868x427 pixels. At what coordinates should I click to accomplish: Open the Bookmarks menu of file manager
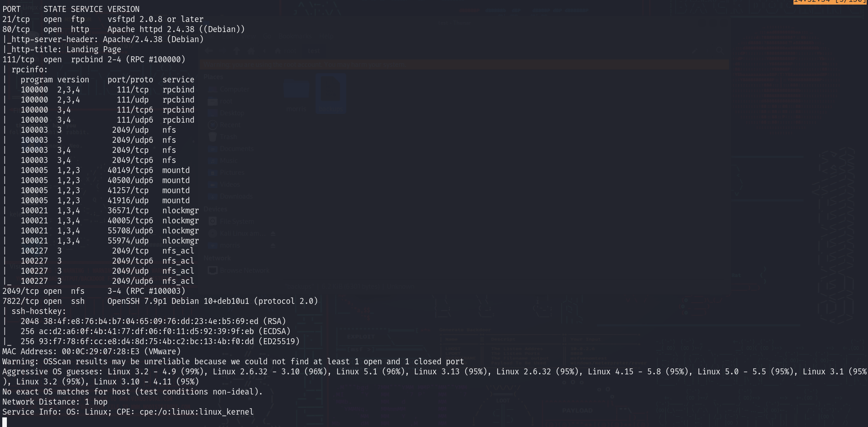coord(295,36)
